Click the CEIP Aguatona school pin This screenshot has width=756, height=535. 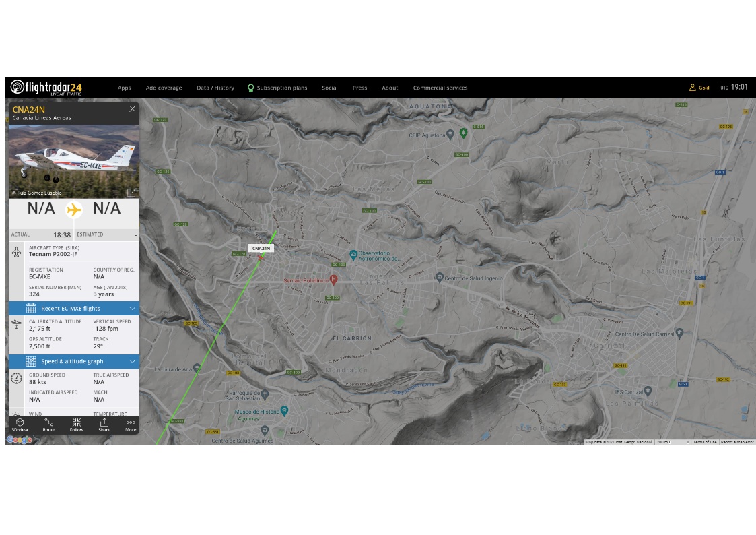pos(450,134)
